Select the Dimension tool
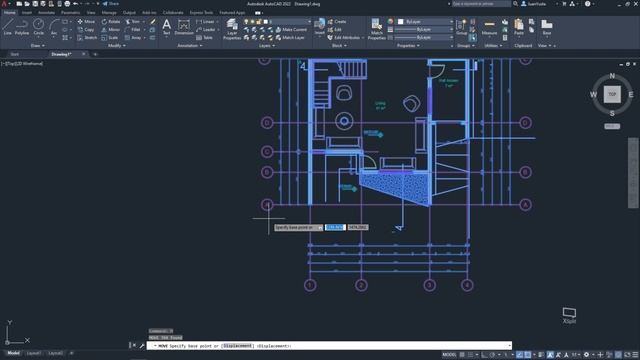Viewport: 640px width, 360px height. point(184,27)
